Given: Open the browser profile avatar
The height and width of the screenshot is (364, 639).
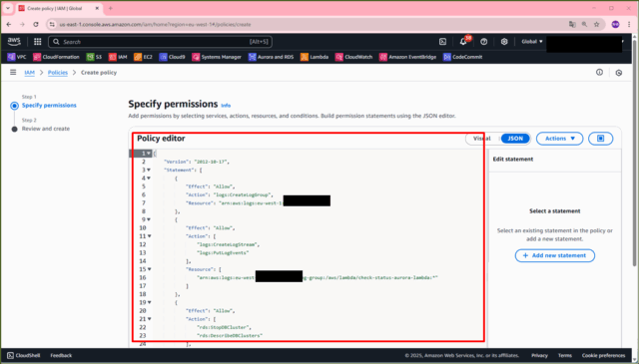Looking at the screenshot, I should coord(615,24).
